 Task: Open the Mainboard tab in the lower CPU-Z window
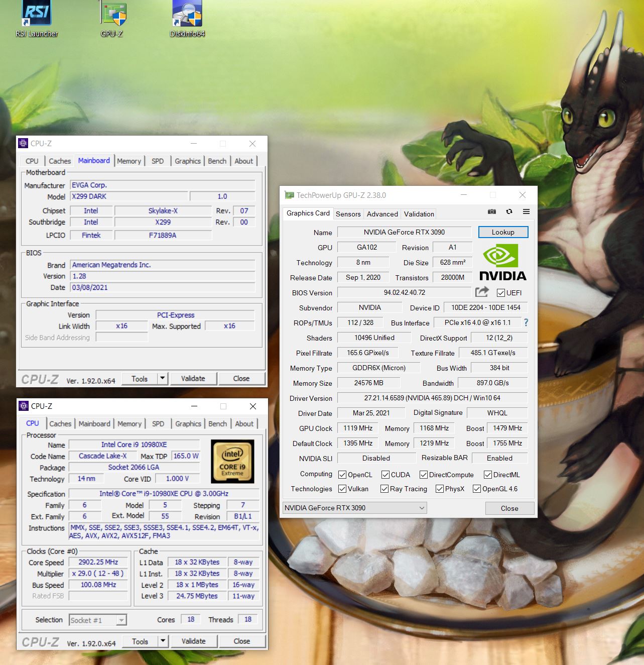point(94,424)
